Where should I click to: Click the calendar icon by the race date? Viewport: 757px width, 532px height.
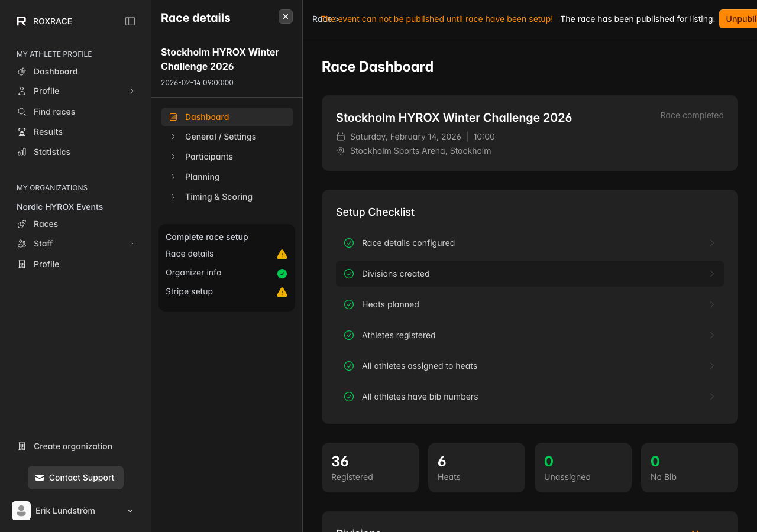pyautogui.click(x=341, y=137)
